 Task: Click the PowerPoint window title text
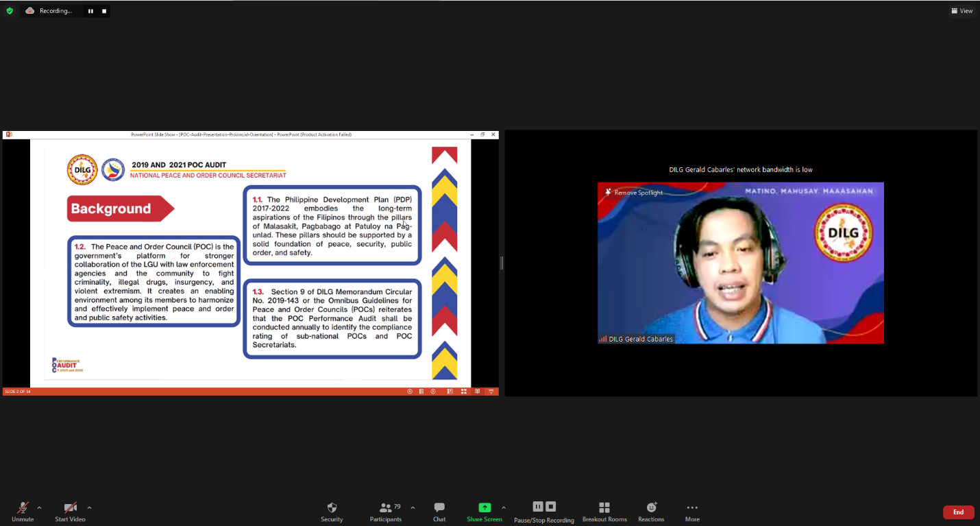coord(241,134)
